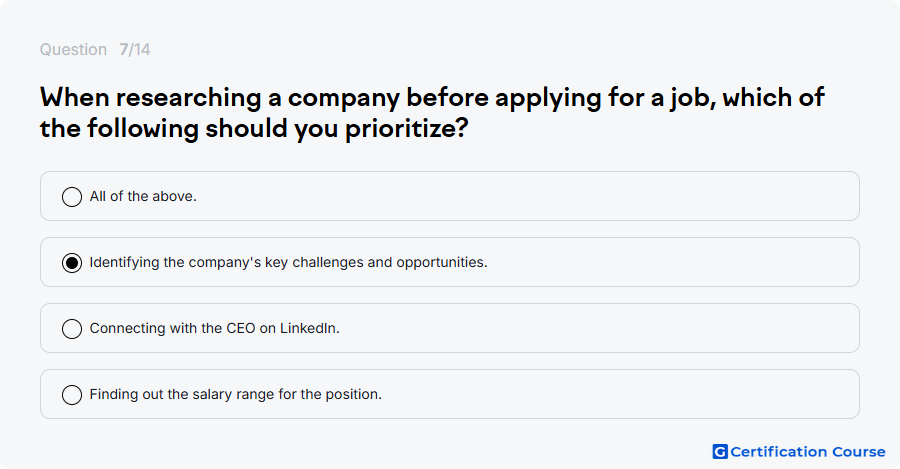Click the word 'LinkedIn' in the third answer
The width and height of the screenshot is (900, 469).
tap(308, 328)
